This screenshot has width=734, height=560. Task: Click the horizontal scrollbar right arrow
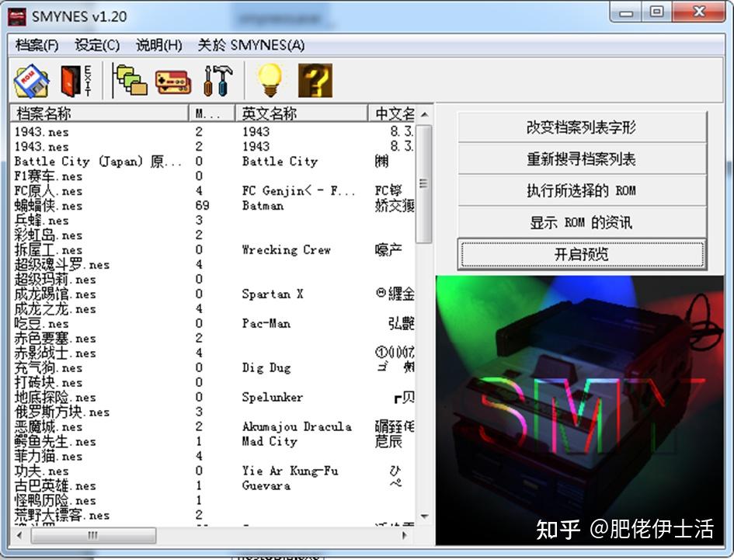(405, 535)
